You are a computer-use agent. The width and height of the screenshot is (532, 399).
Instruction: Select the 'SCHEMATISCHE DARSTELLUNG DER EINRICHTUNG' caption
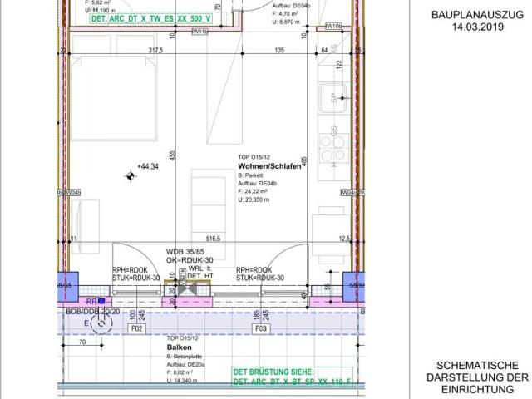pos(477,377)
